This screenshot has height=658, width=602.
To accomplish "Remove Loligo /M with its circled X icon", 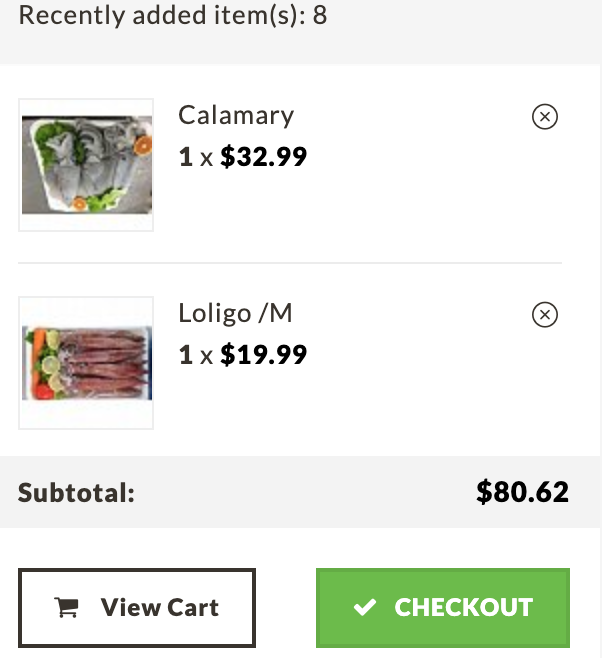I will 545,315.
